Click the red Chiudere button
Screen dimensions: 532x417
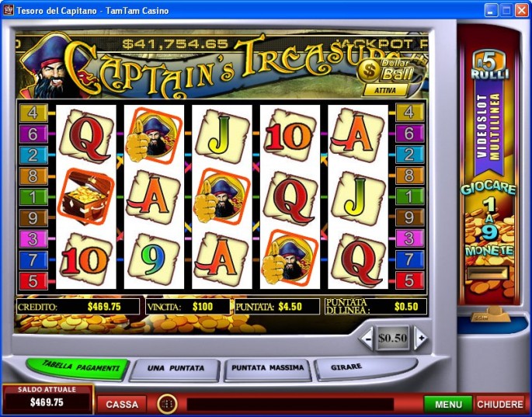pyautogui.click(x=500, y=405)
